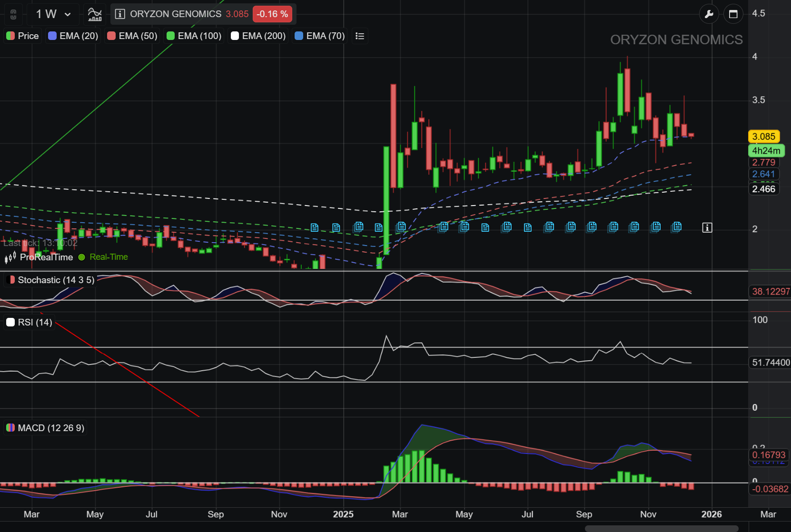Open the wrench settings tool
The width and height of the screenshot is (791, 532).
pyautogui.click(x=709, y=14)
